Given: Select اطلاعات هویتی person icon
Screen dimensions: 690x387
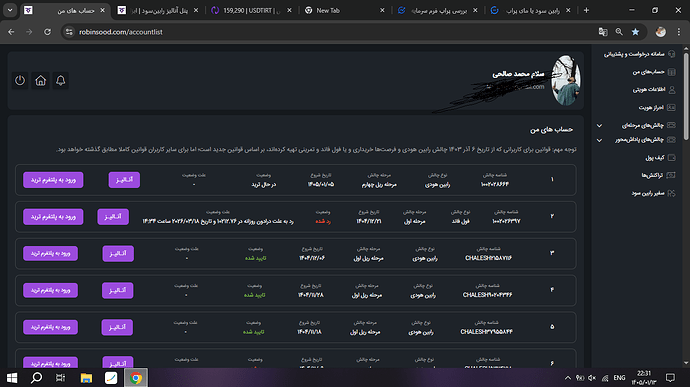Looking at the screenshot, I should point(672,90).
